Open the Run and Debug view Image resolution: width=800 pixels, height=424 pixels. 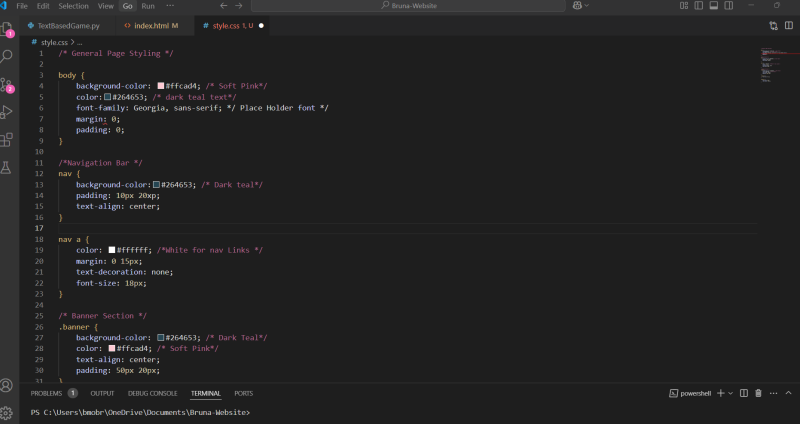[7, 112]
